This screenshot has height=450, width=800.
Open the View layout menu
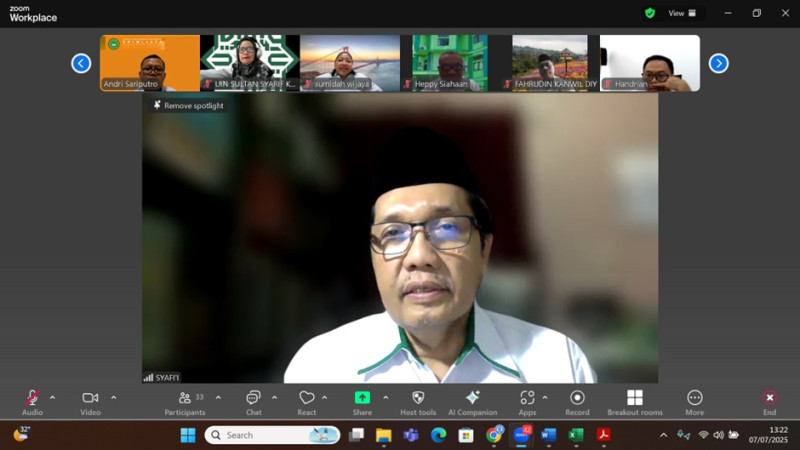[682, 13]
